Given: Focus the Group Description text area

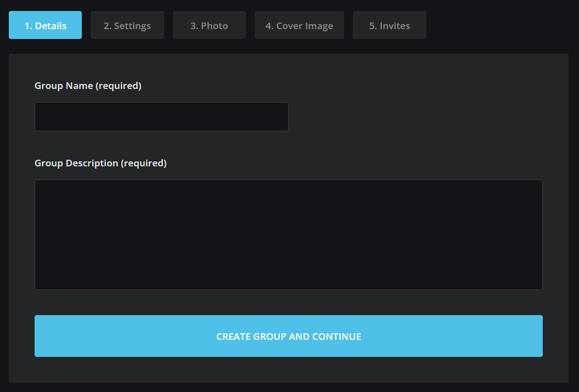Looking at the screenshot, I should tap(288, 234).
